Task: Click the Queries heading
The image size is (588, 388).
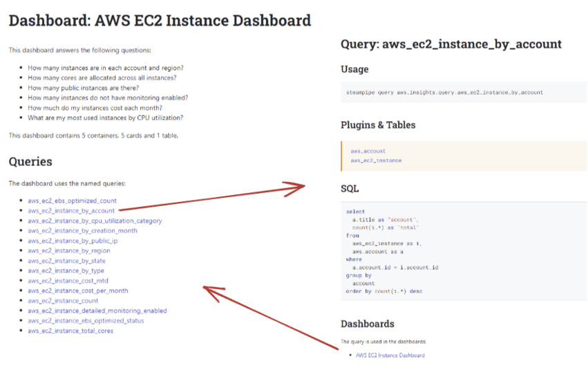Action: (x=30, y=162)
